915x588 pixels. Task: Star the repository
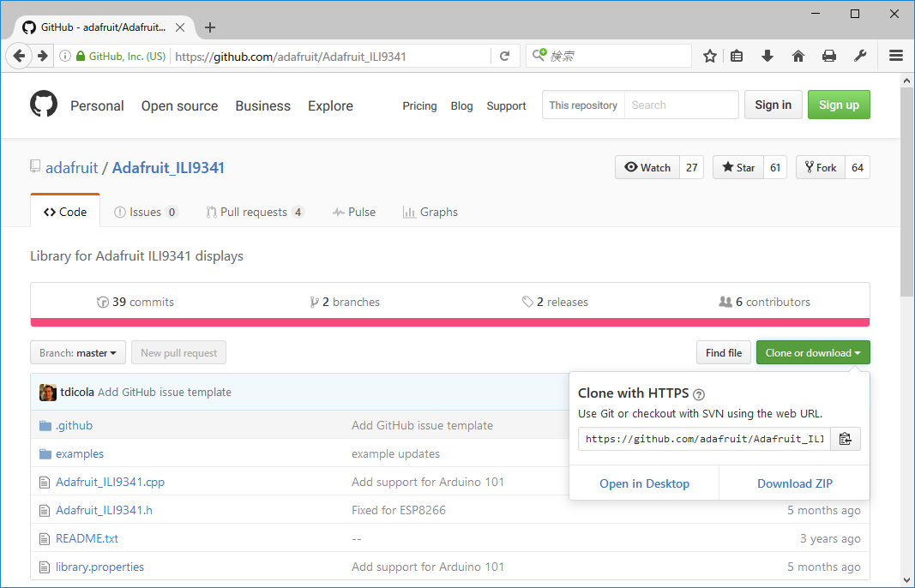(x=738, y=167)
